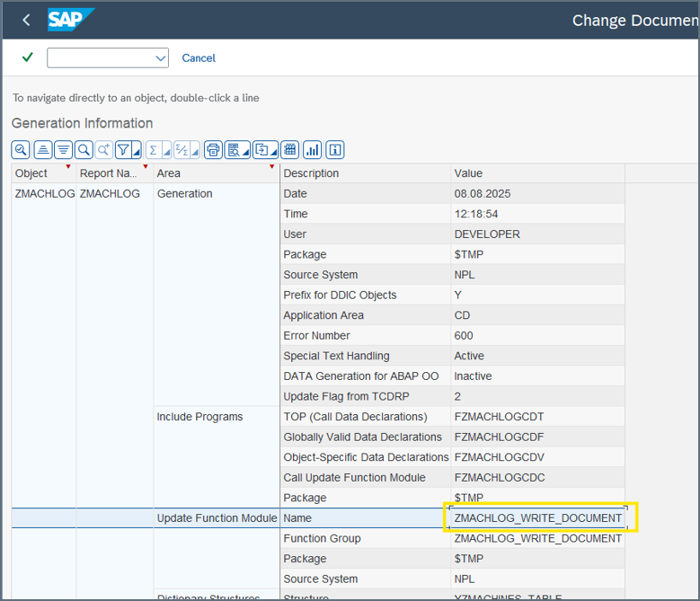The height and width of the screenshot is (601, 700).
Task: Click the Set Filter funnel icon
Action: pos(125,150)
